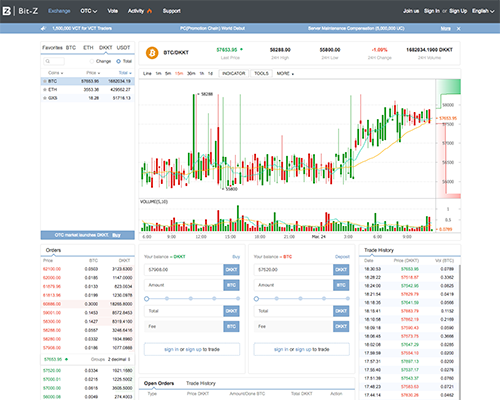
Task: Click the buy-side price input field
Action: [184, 270]
